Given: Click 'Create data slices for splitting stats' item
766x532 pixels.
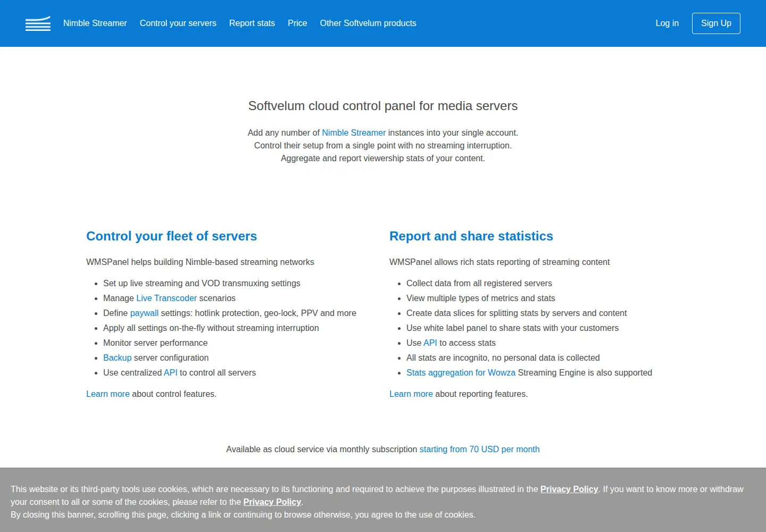Looking at the screenshot, I should point(517,313).
